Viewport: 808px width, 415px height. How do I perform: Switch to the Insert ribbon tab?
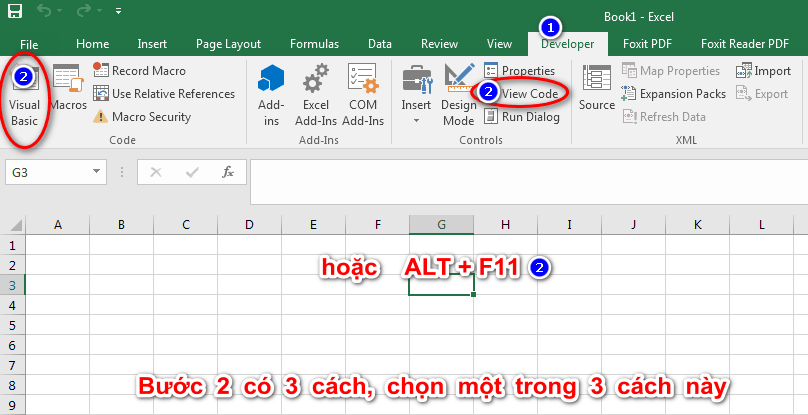tap(152, 44)
